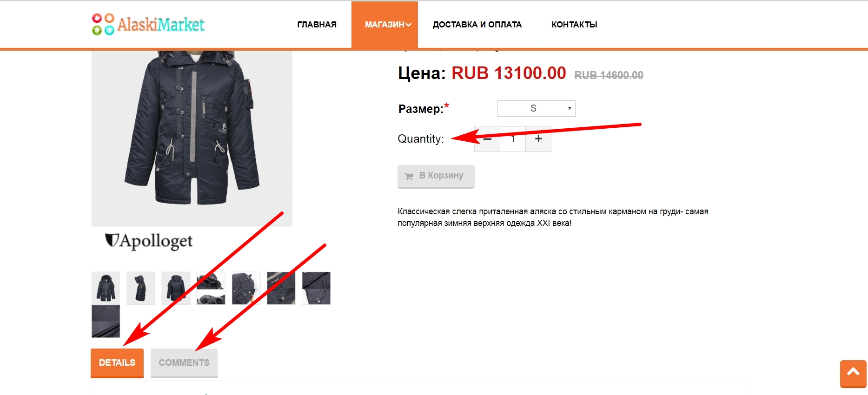Click the cart icon in В Корзину
This screenshot has height=395, width=868.
coord(409,176)
